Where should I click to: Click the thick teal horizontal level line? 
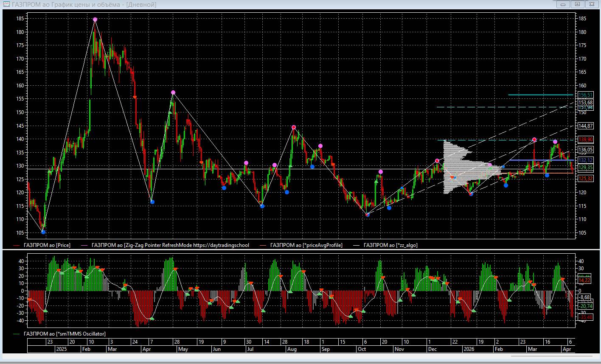tap(540, 95)
